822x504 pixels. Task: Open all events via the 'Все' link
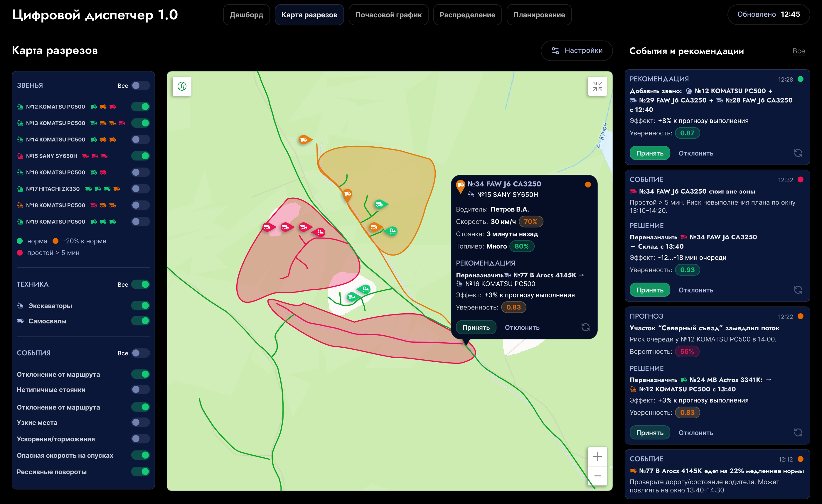799,51
